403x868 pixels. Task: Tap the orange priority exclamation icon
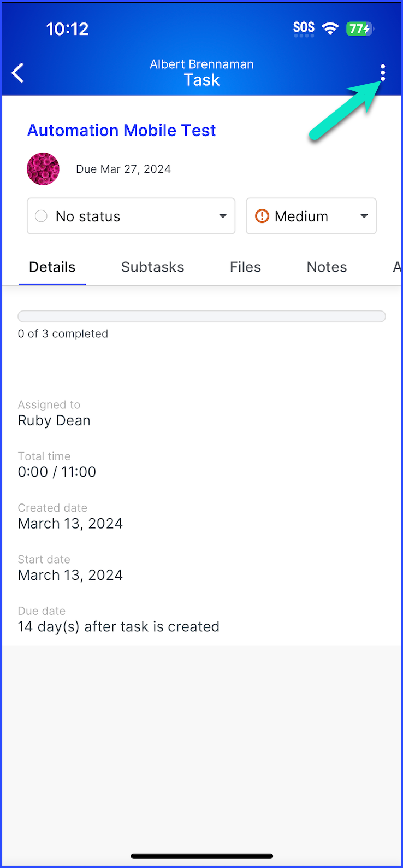[x=262, y=216]
